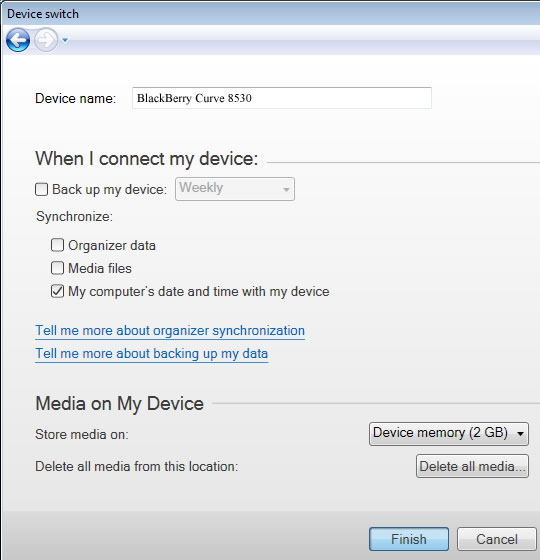Go back using the blue back arrow

[18, 40]
